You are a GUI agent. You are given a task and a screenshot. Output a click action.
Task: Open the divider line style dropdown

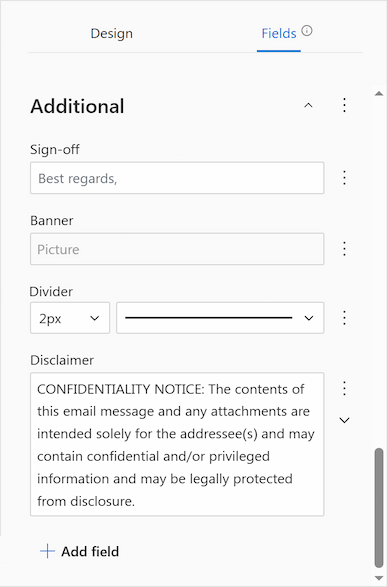click(220, 318)
